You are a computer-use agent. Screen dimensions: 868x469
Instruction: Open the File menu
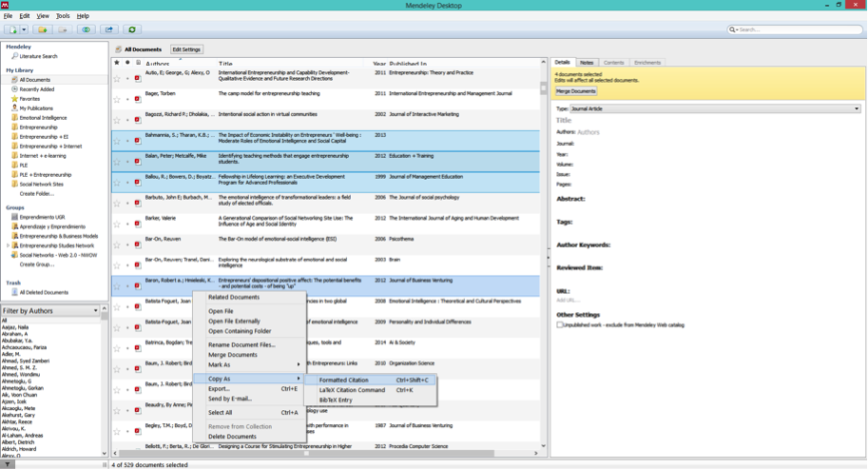click(x=8, y=16)
